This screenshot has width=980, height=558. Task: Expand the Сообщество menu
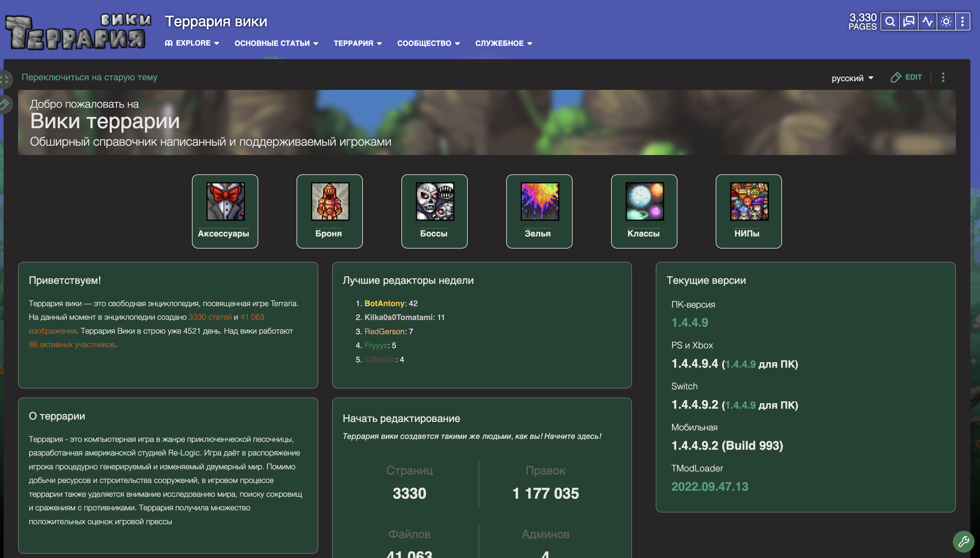[x=428, y=43]
